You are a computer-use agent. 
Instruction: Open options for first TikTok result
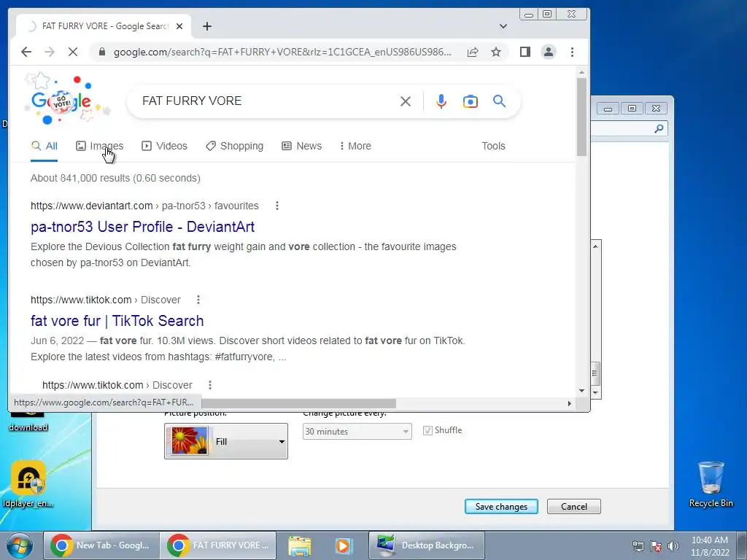click(x=198, y=300)
